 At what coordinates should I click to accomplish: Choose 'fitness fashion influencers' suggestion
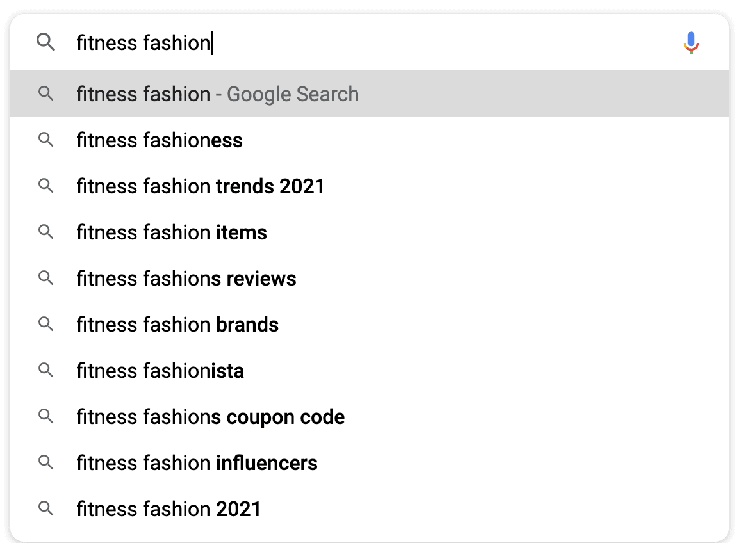[197, 463]
